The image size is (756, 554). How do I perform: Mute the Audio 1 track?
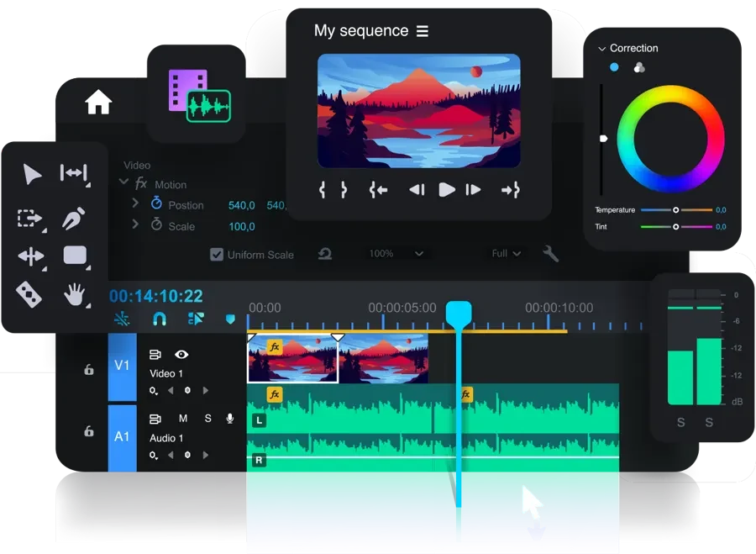tap(183, 419)
